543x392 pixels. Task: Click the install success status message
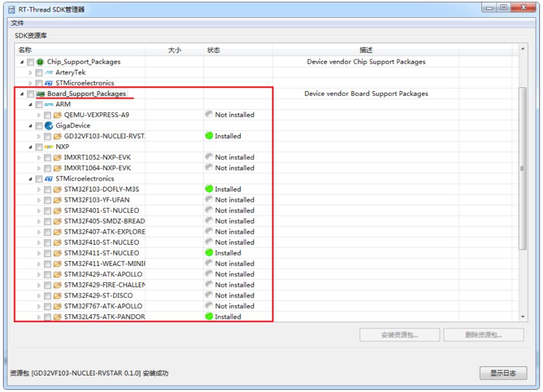tap(89, 373)
